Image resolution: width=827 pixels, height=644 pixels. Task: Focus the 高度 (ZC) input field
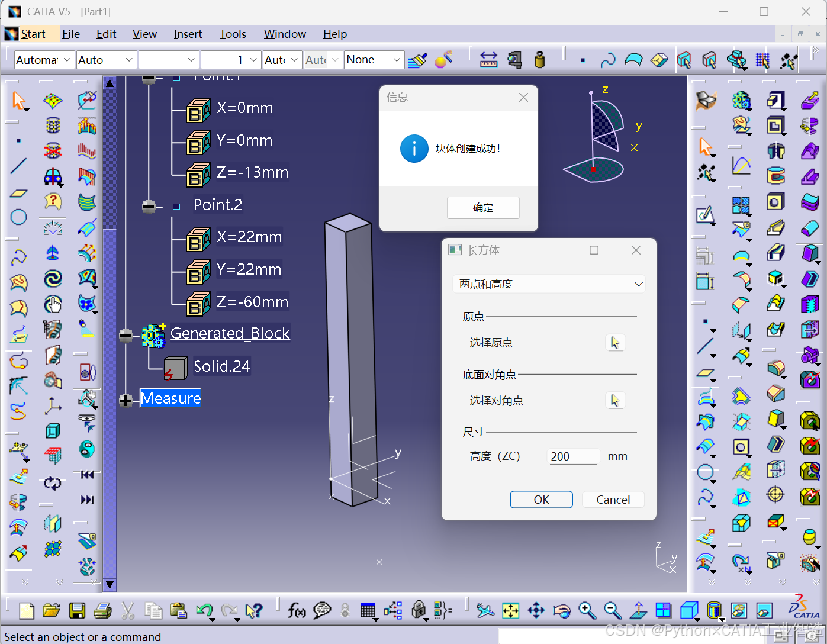tap(574, 456)
